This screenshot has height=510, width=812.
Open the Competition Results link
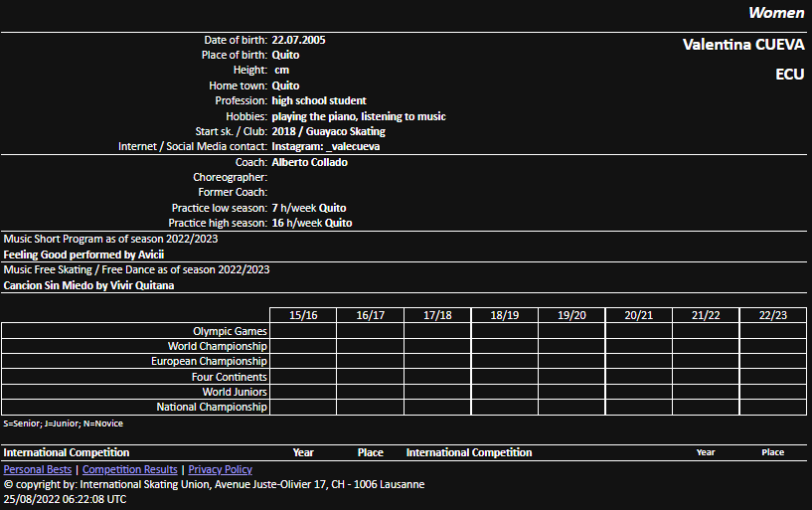click(x=129, y=469)
